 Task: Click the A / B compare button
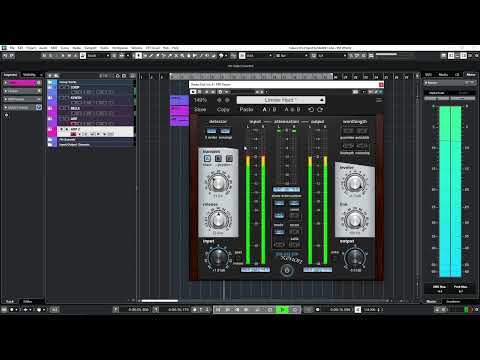(269, 109)
